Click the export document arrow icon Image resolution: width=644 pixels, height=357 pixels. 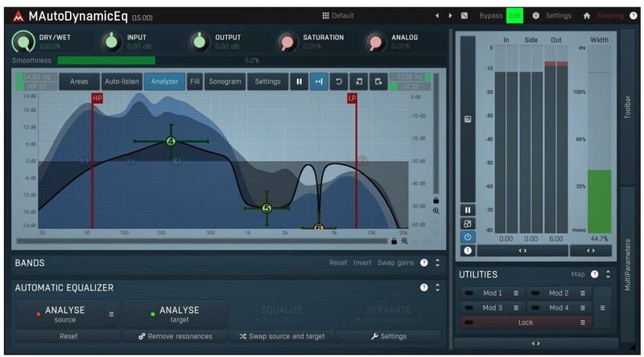(x=378, y=82)
